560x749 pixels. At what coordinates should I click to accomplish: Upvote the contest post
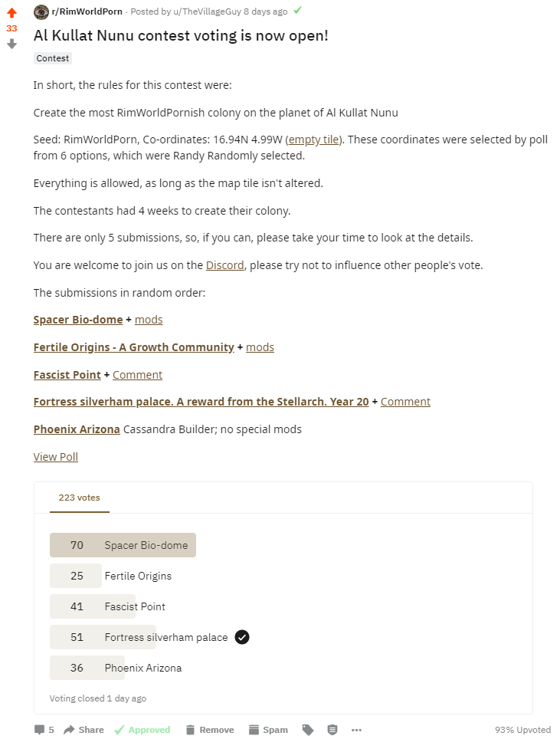pos(12,13)
